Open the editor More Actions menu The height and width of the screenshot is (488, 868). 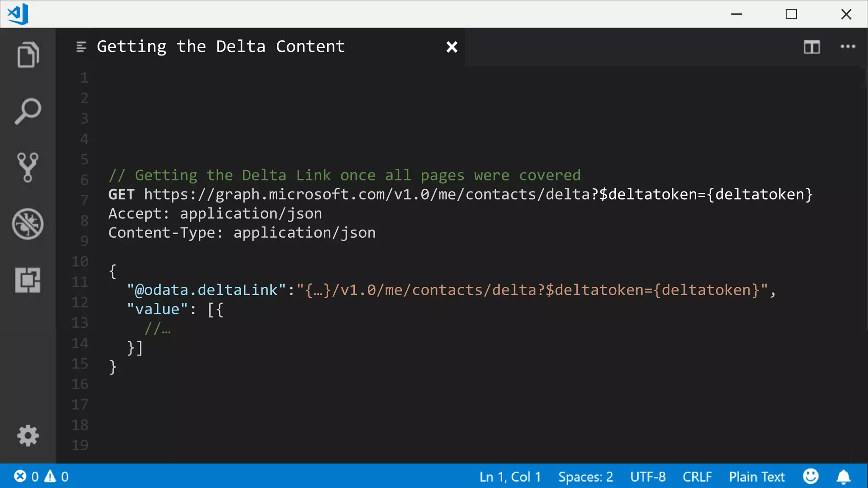(x=848, y=47)
